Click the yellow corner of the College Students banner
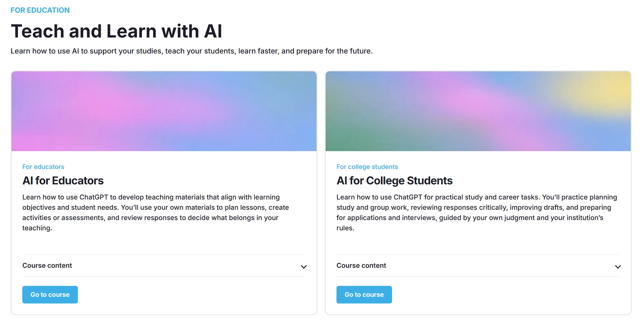644x324 pixels. click(605, 89)
